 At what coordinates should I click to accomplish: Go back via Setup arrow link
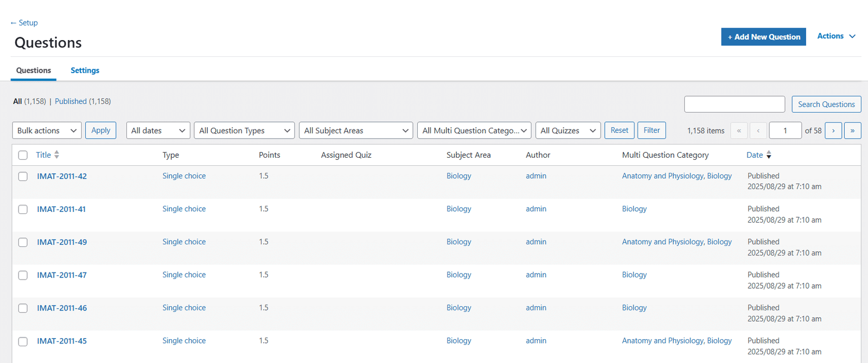pos(24,23)
